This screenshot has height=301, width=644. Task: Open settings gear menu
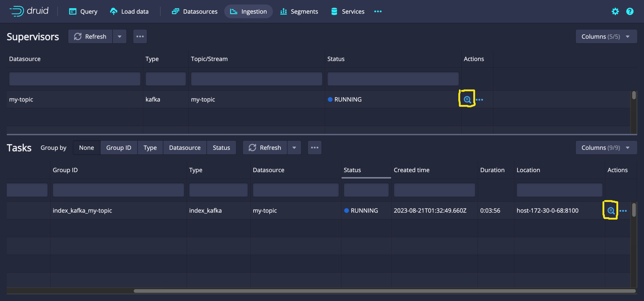click(615, 11)
